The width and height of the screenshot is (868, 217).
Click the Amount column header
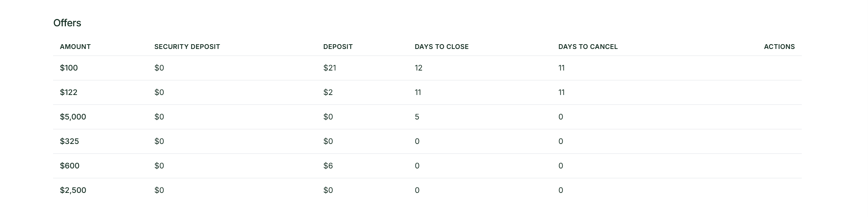coord(75,47)
